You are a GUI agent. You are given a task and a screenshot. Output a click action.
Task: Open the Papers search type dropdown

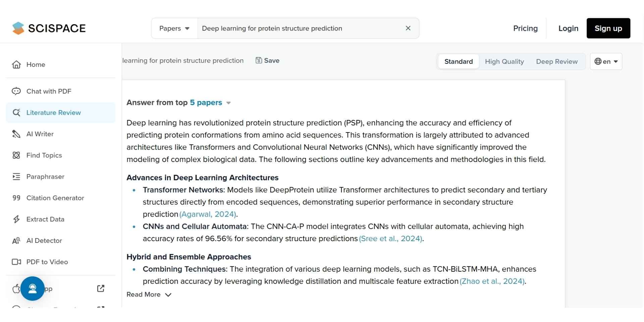coord(174,29)
